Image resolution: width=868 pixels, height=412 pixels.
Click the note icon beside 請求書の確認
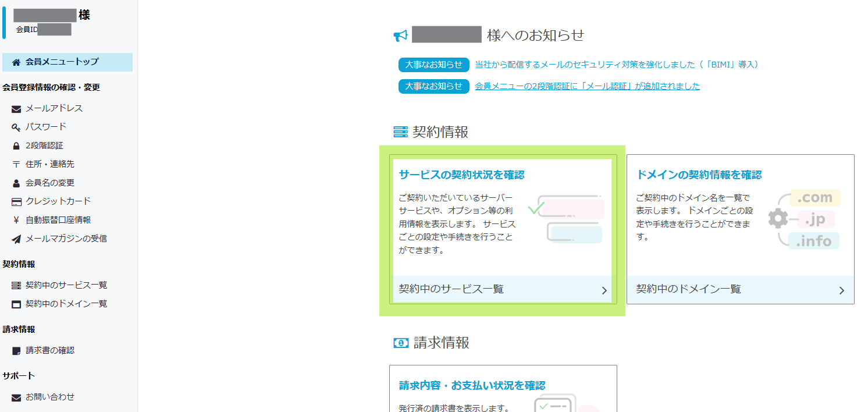pos(16,351)
